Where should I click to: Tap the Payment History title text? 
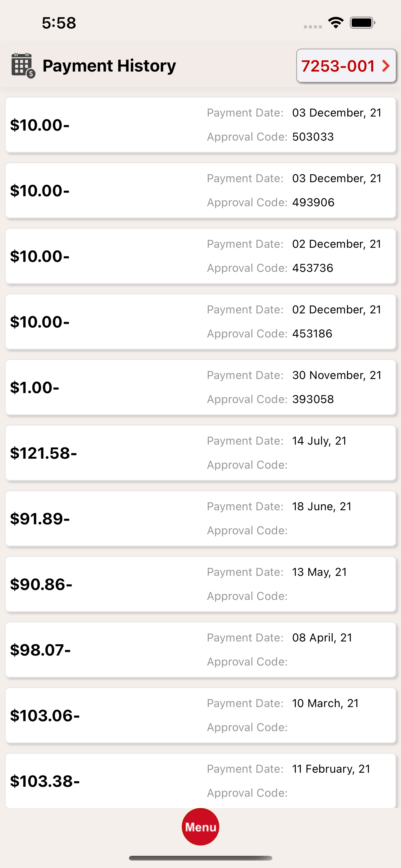click(x=109, y=66)
